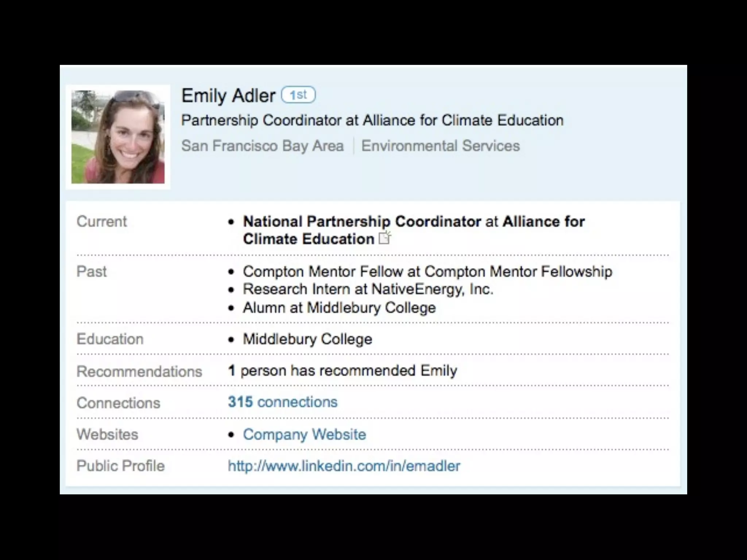Click the Partnership Coordinator headline text
This screenshot has width=747, height=560.
click(372, 120)
